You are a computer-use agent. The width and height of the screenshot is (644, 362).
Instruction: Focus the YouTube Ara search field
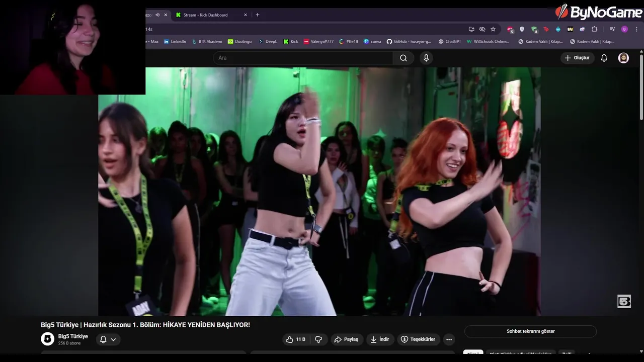303,58
